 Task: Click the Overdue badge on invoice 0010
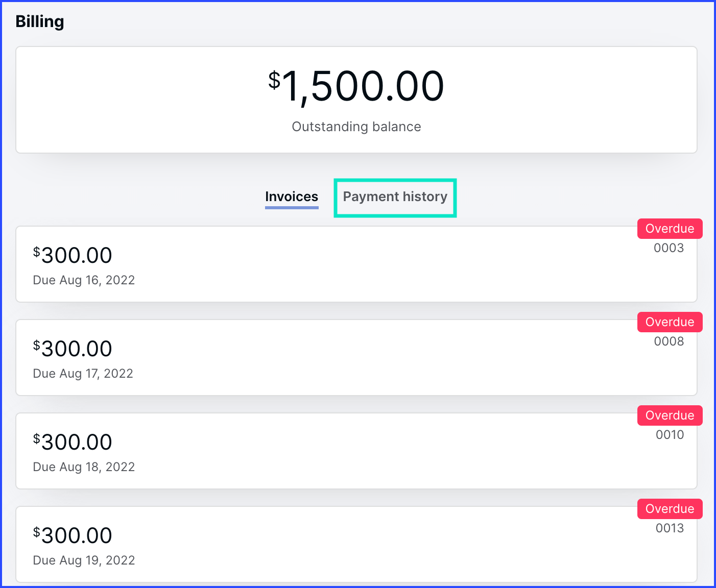click(x=670, y=415)
